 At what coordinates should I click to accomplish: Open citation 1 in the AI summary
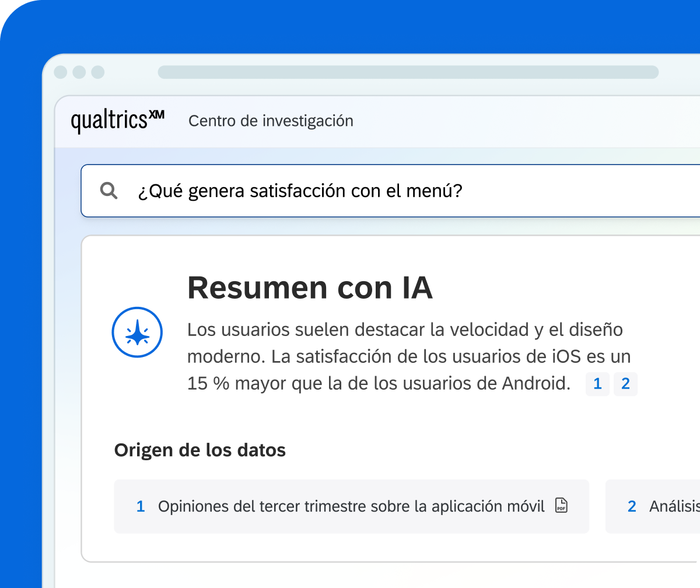point(597,384)
